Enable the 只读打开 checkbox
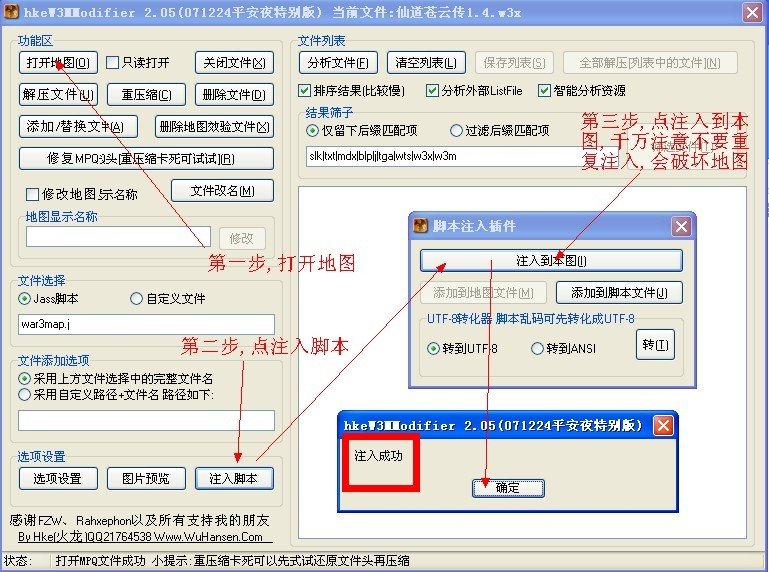The width and height of the screenshot is (769, 572). [x=112, y=63]
